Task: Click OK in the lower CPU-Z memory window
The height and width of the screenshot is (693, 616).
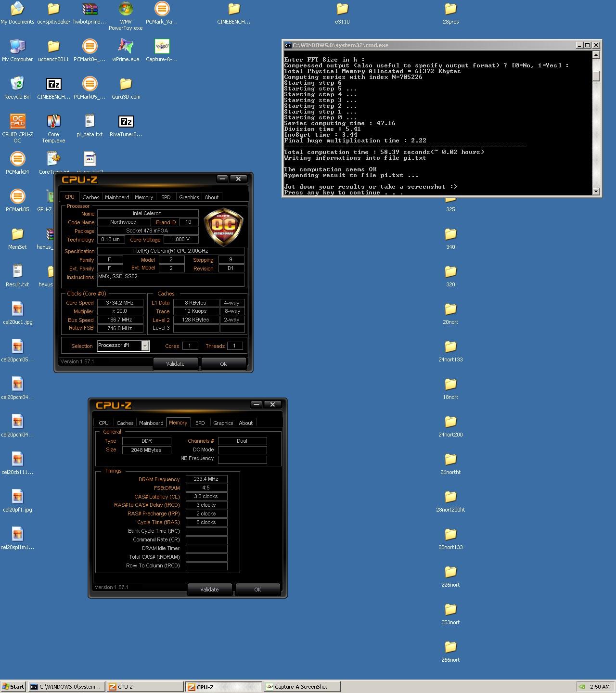Action: coord(257,590)
